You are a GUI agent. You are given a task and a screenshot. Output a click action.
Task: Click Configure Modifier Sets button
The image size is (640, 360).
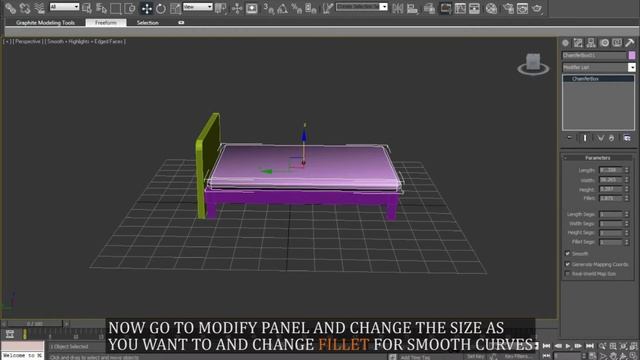627,138
